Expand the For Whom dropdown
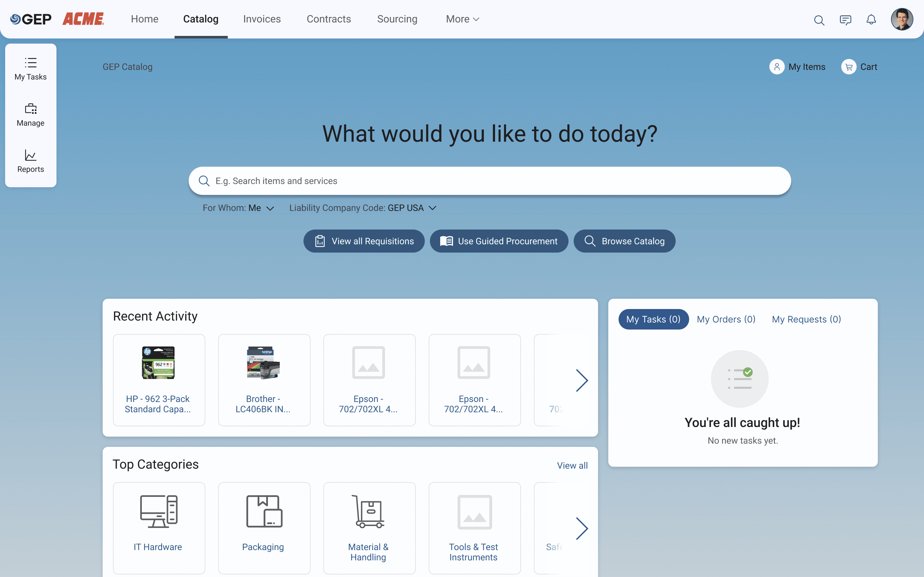924x577 pixels. (238, 208)
